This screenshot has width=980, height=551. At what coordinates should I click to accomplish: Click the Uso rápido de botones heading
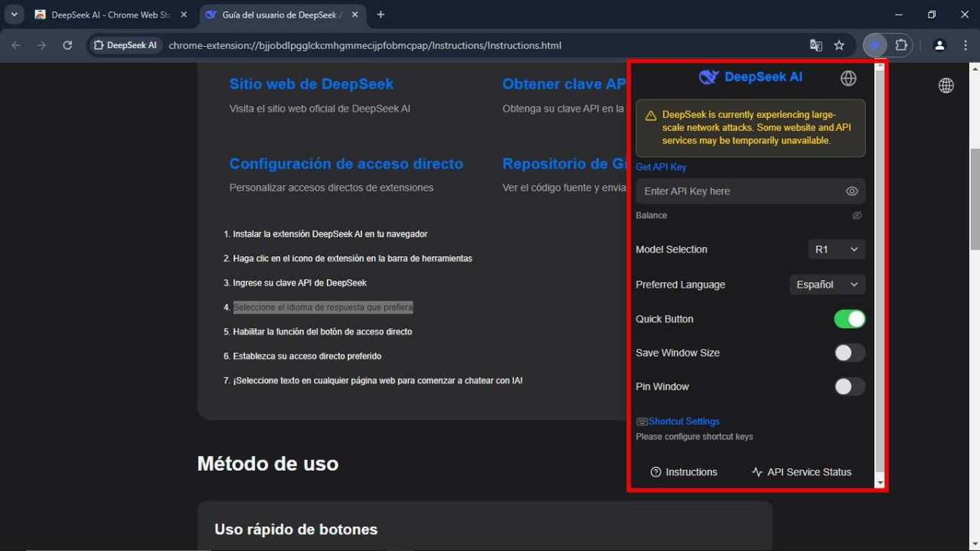click(296, 529)
